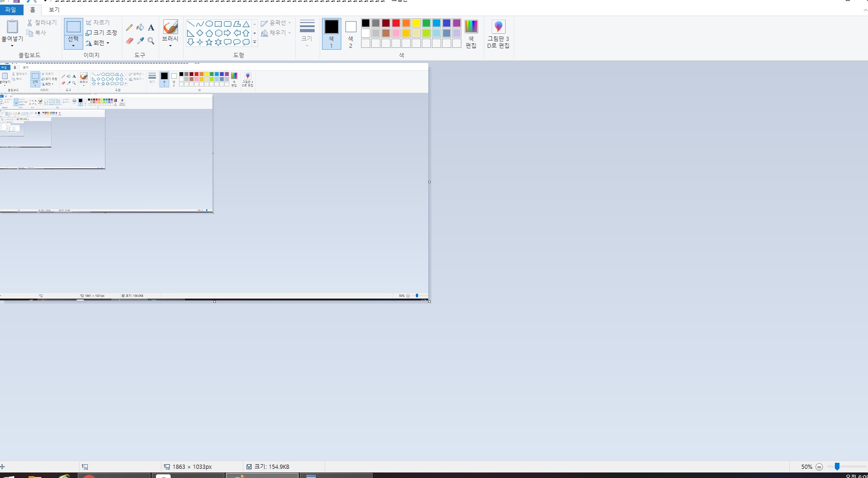Open the Outline (윤곽선) dropdown

(276, 23)
